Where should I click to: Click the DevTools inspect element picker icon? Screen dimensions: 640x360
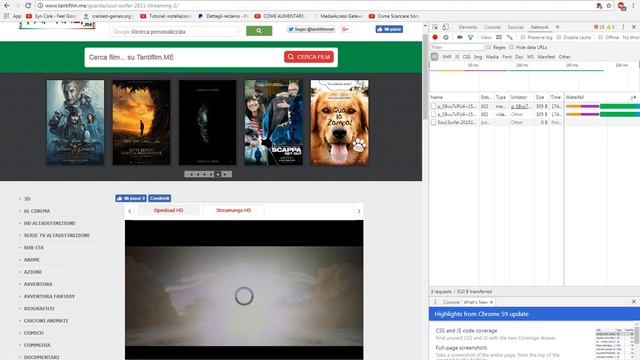[x=435, y=27]
